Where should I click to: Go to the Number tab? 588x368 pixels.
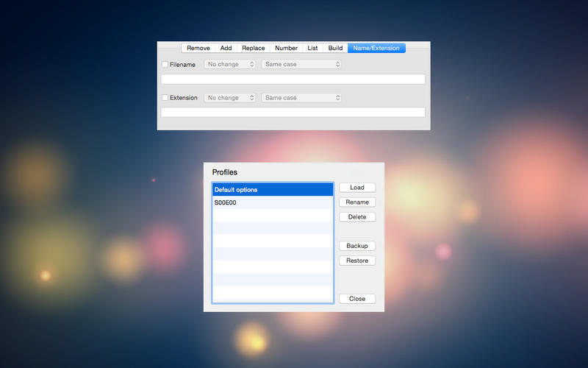tap(286, 48)
